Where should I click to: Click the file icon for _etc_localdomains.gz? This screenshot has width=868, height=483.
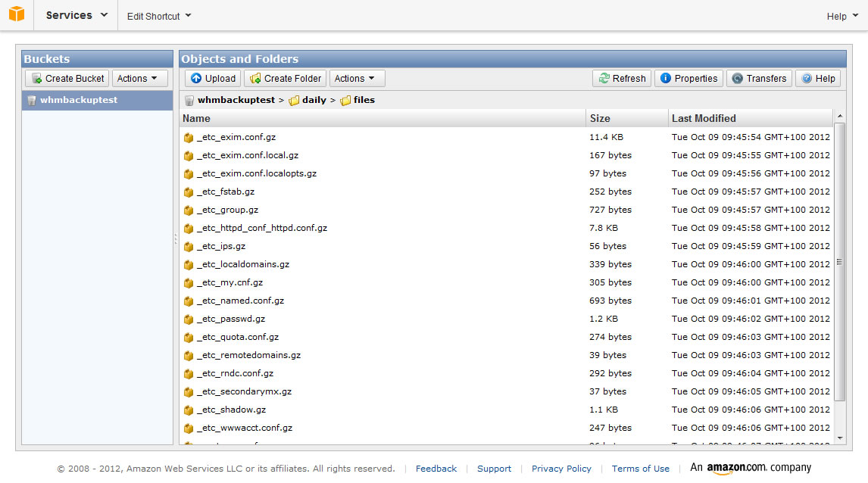click(189, 264)
